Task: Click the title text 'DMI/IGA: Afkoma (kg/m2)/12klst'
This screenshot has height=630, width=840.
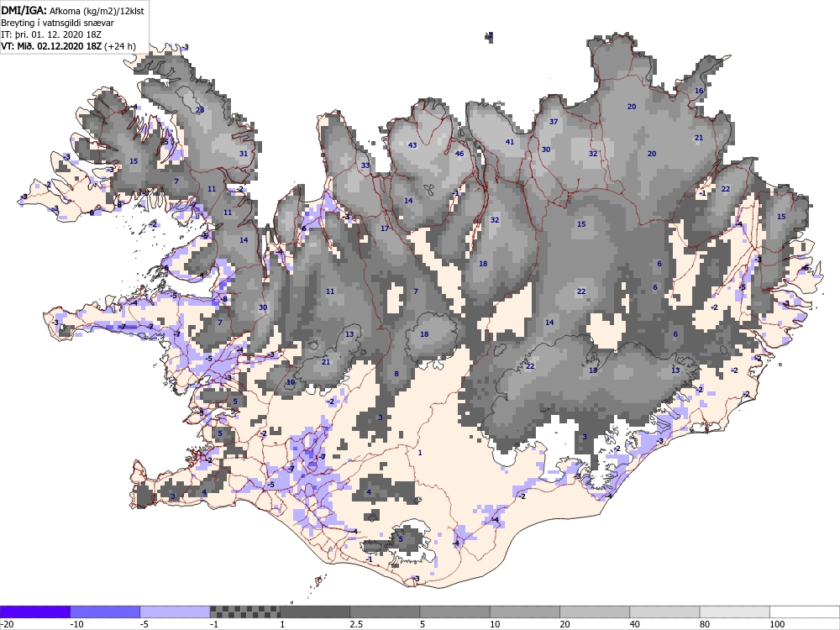Action: 73,10
